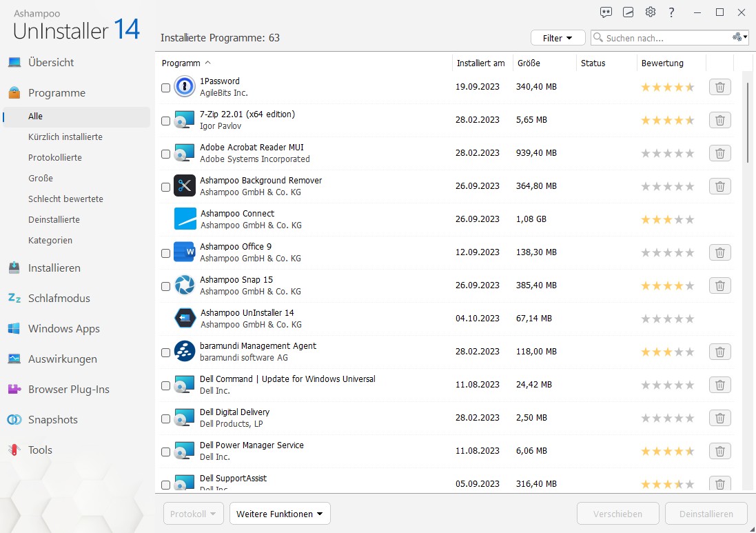Check the Dell Digital Delivery checkbox
The image size is (756, 533).
[165, 419]
